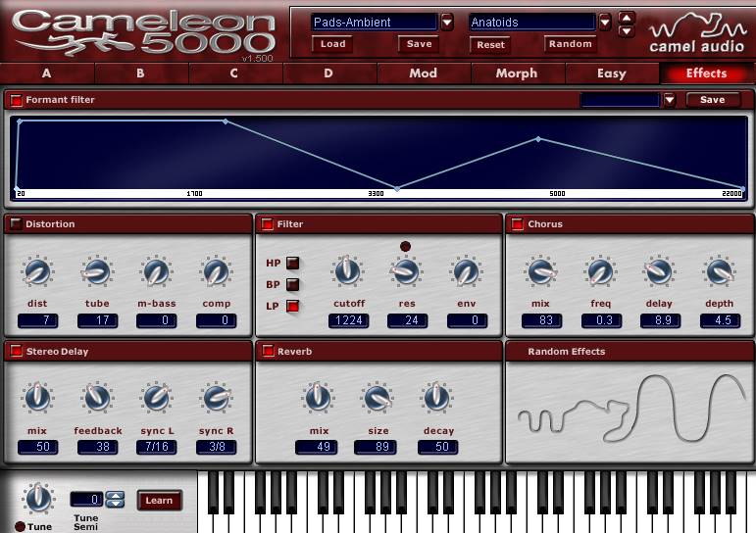Viewport: 756px width, 533px height.
Task: Click the Chorus mix knob
Action: (540, 271)
